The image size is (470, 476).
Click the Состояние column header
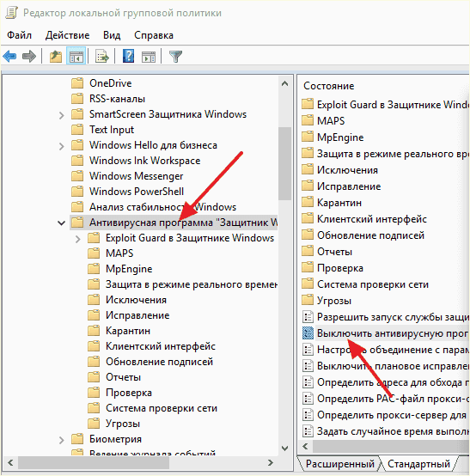pyautogui.click(x=329, y=86)
